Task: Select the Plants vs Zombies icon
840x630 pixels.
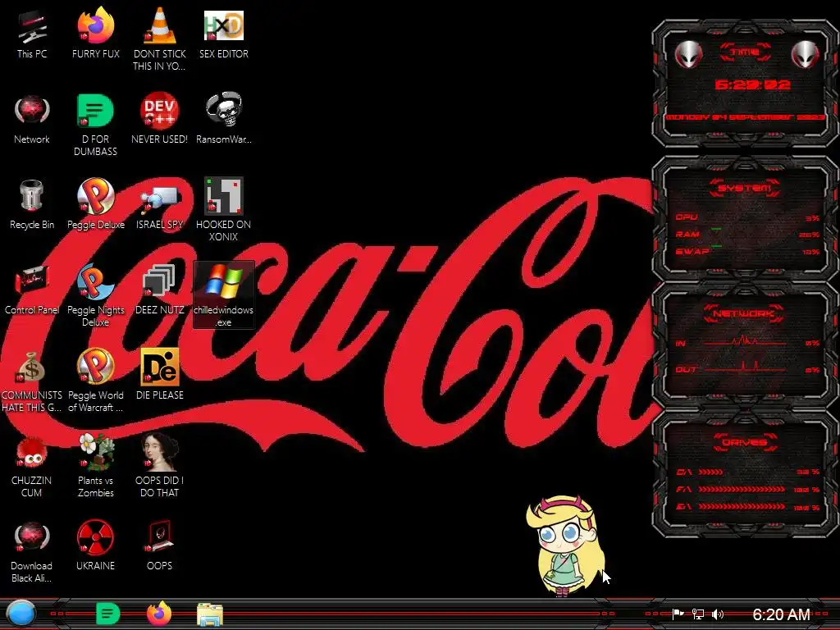Action: (x=95, y=466)
